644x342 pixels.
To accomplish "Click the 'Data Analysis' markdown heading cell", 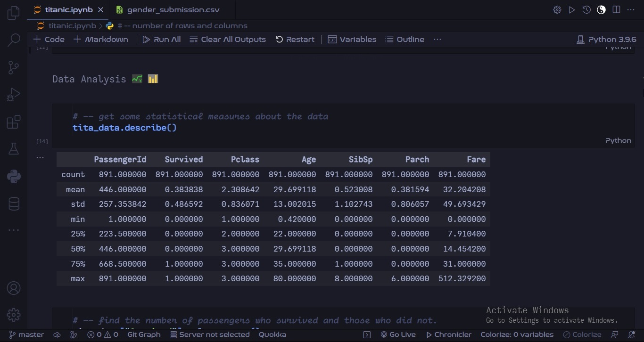I will point(105,79).
